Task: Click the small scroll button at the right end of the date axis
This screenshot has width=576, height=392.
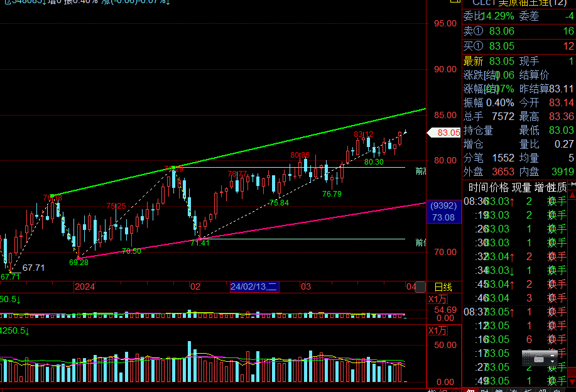Action: (x=421, y=287)
